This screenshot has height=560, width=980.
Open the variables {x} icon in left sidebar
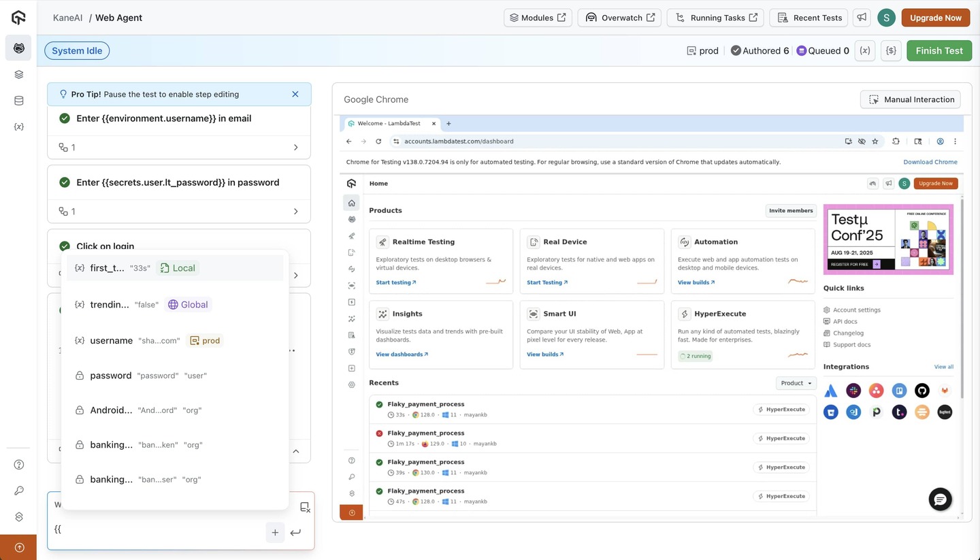[x=18, y=127]
